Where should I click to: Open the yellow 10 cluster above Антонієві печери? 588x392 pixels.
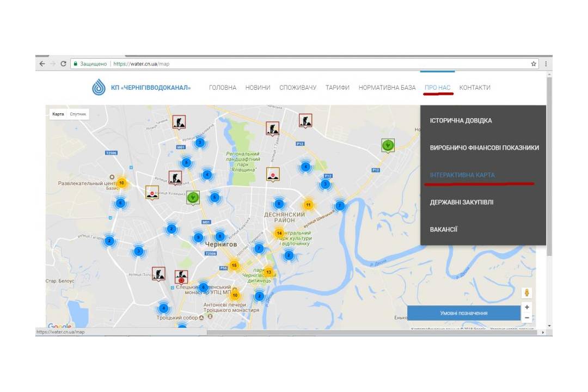pyautogui.click(x=235, y=295)
